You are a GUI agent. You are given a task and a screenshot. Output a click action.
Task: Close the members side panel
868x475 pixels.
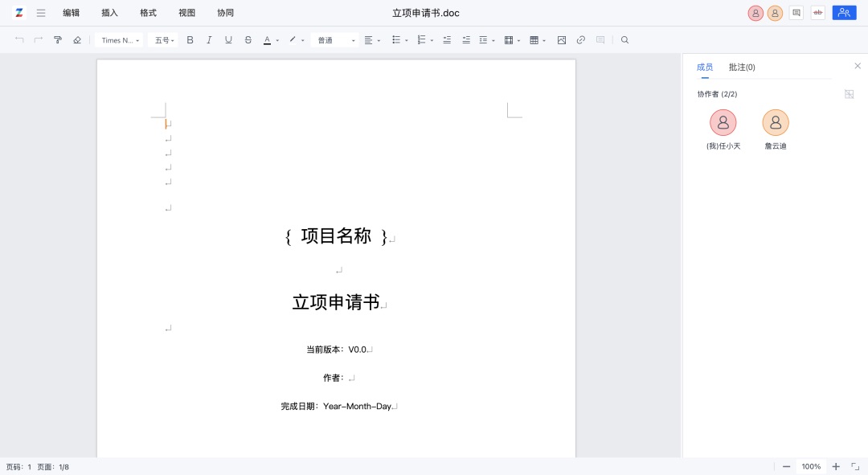coord(858,66)
